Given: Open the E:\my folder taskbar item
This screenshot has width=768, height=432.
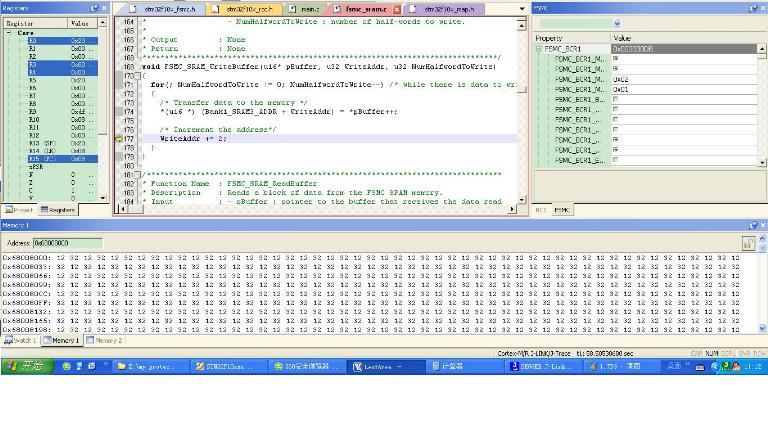Looking at the screenshot, I should pos(151,366).
